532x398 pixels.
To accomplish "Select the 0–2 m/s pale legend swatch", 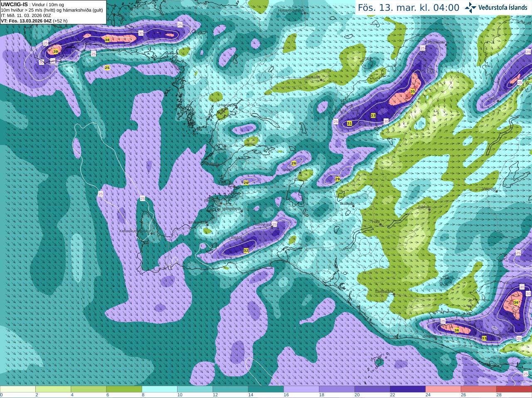I will [18, 389].
